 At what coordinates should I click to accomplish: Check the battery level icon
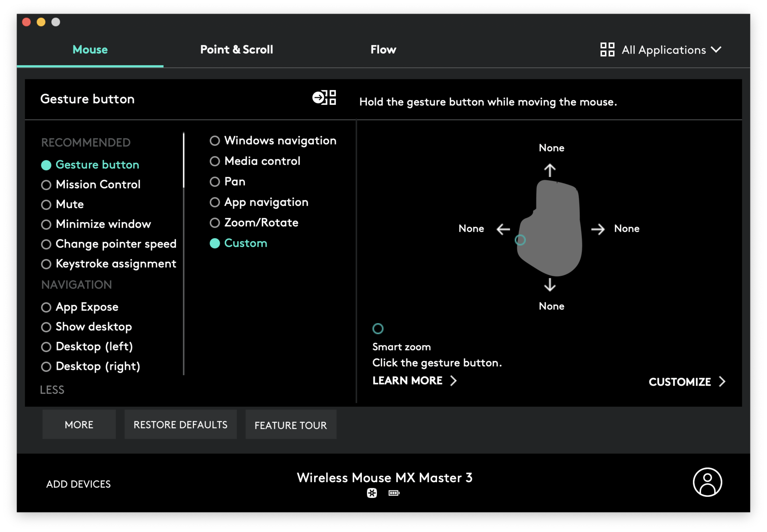tap(394, 493)
